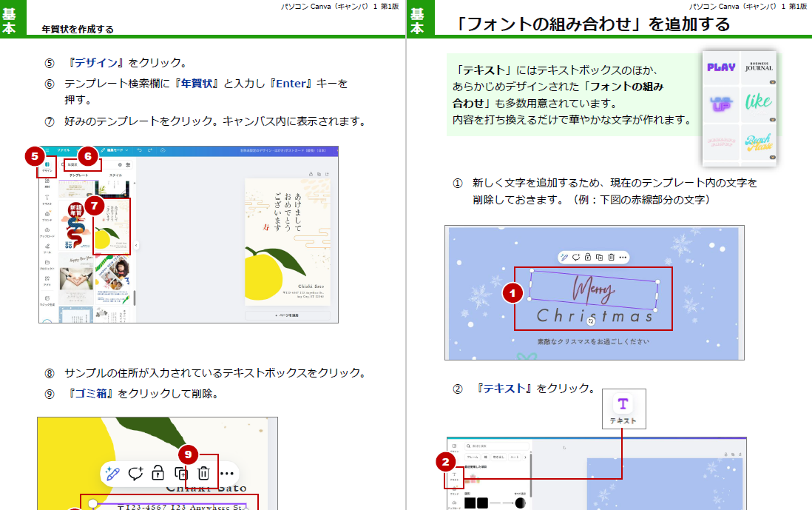Image resolution: width=812 pixels, height=510 pixels.
Task: Click the duplicate page icon above the New Year card
Action: 319,174
